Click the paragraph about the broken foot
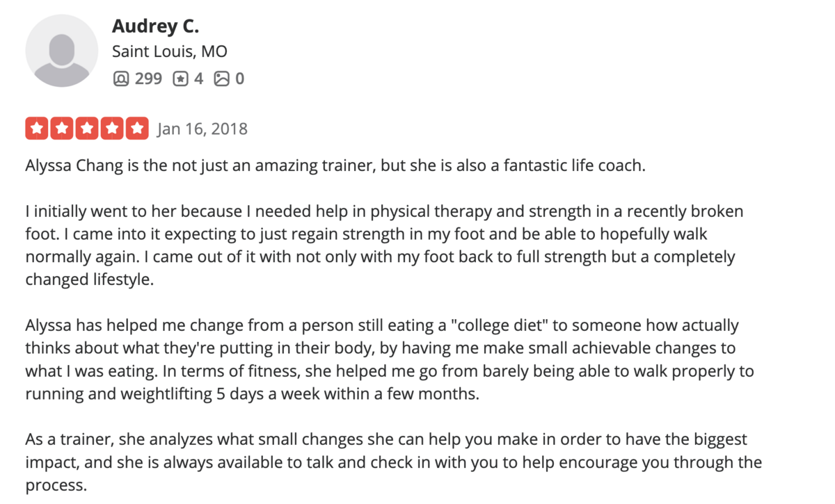This screenshot has width=835, height=504. tap(385, 245)
